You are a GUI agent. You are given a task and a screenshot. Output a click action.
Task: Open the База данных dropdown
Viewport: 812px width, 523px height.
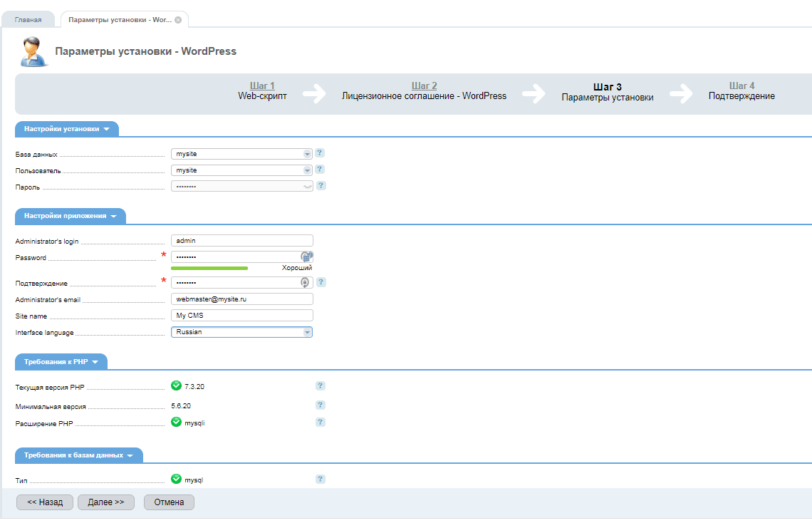[x=307, y=154]
